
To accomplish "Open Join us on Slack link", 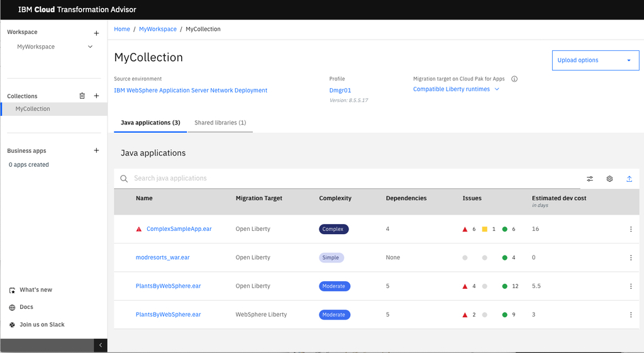I will (x=42, y=325).
